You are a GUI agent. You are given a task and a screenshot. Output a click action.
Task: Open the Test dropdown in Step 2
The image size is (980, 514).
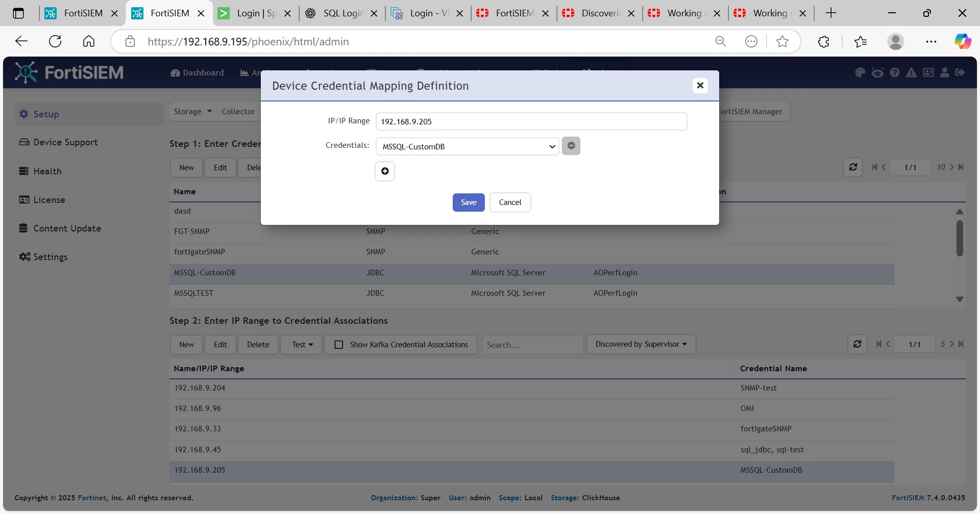click(x=302, y=345)
